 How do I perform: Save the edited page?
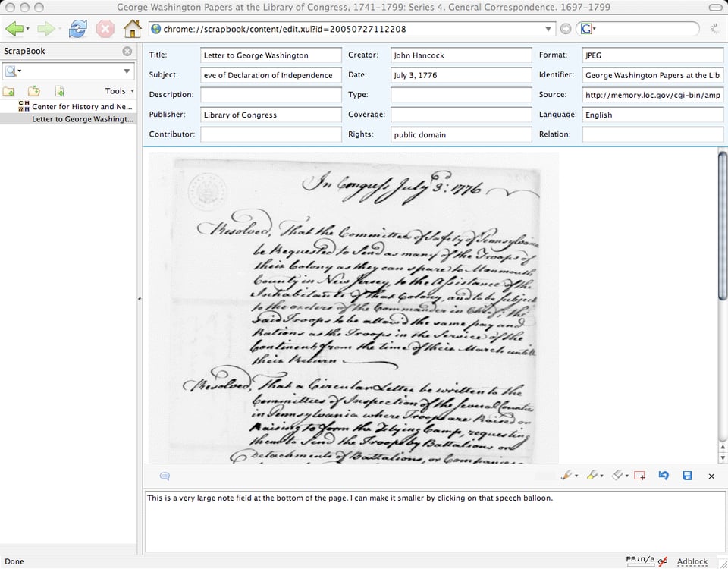687,476
